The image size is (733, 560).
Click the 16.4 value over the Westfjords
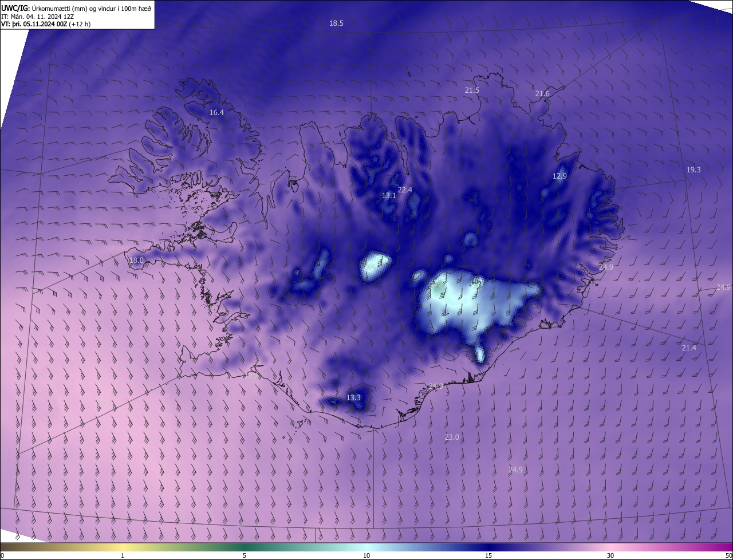[x=216, y=113]
